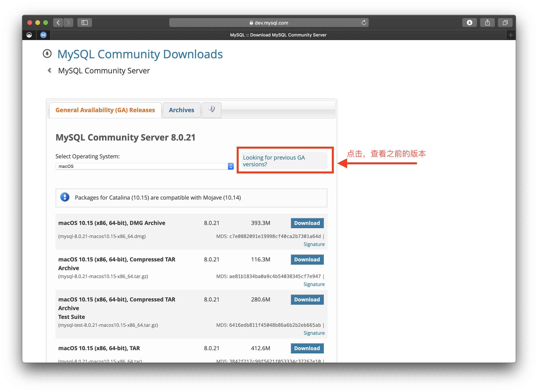Download the 393.3M DMG Archive

307,223
